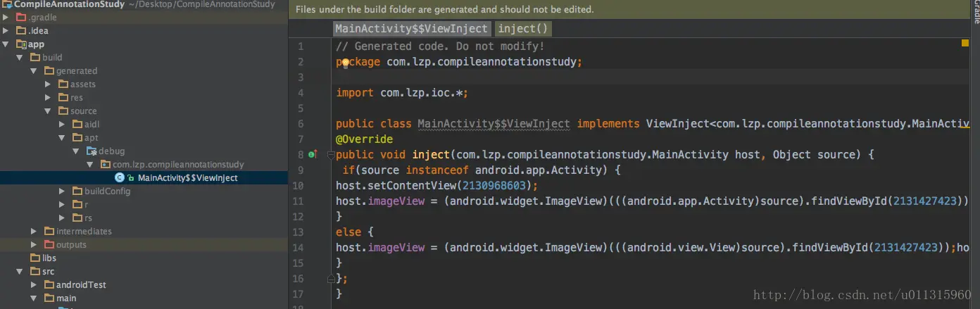Click the outputs folder icon
This screenshot has height=309, width=980.
tap(49, 244)
